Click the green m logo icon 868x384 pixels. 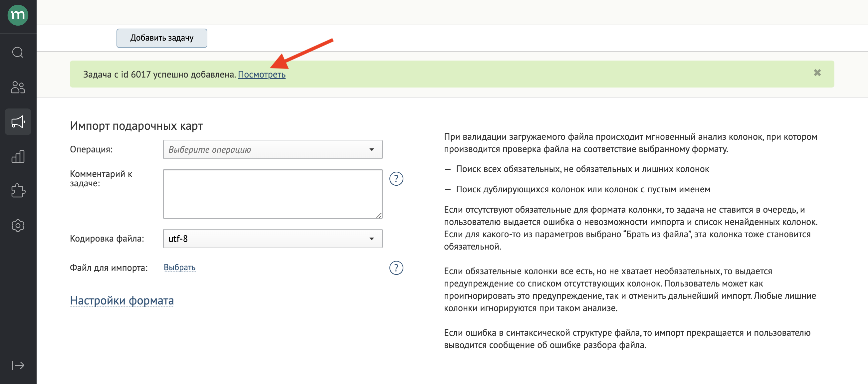point(18,15)
